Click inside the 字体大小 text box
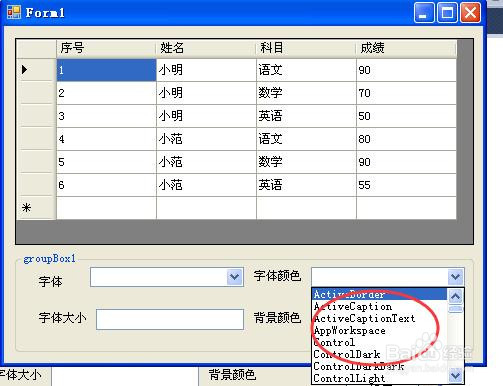 tap(170, 319)
